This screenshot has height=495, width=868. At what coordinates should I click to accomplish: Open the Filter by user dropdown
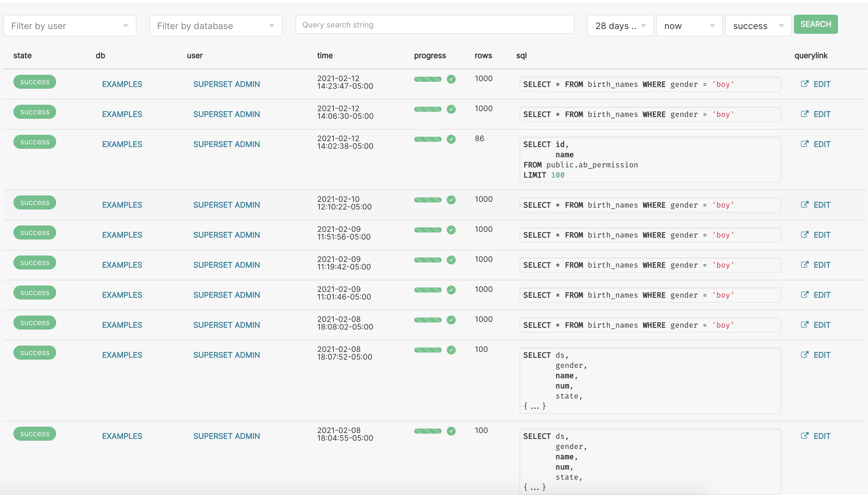70,26
